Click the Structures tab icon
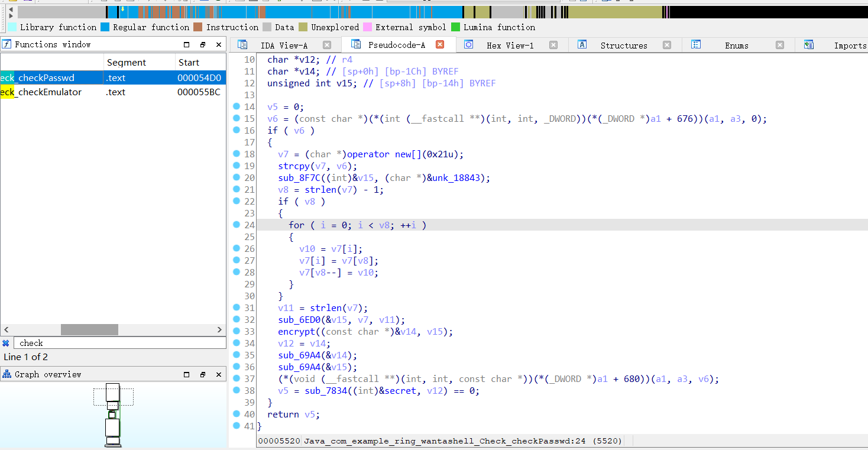This screenshot has width=868, height=450. pyautogui.click(x=582, y=45)
